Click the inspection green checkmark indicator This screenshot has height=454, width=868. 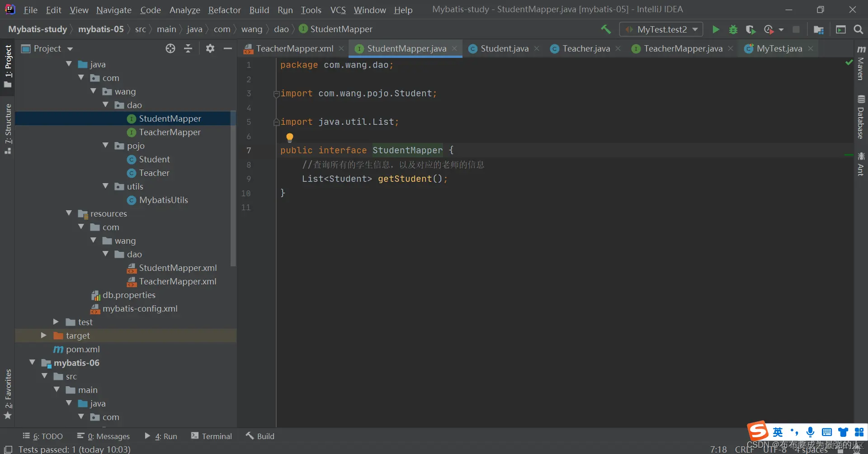pyautogui.click(x=849, y=63)
